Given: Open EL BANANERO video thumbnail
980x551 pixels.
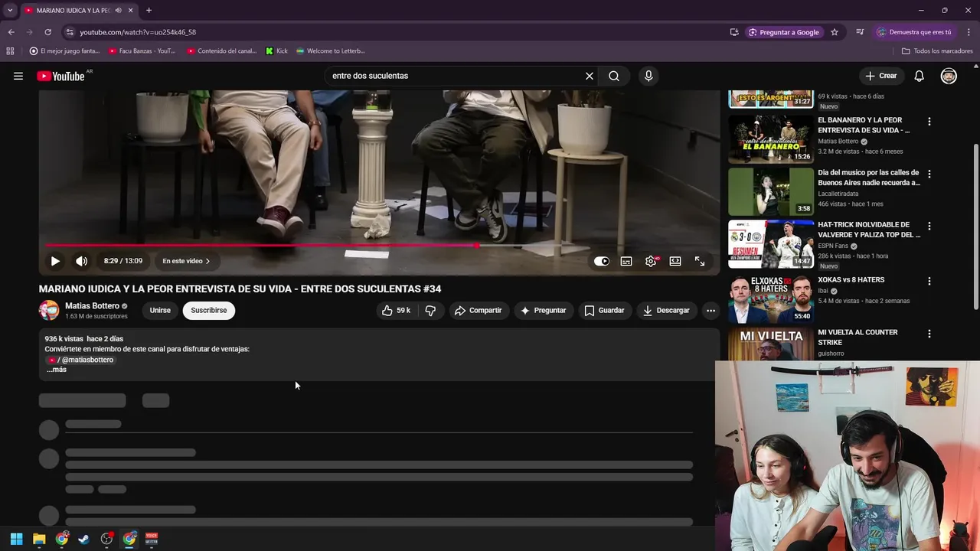Looking at the screenshot, I should (770, 139).
